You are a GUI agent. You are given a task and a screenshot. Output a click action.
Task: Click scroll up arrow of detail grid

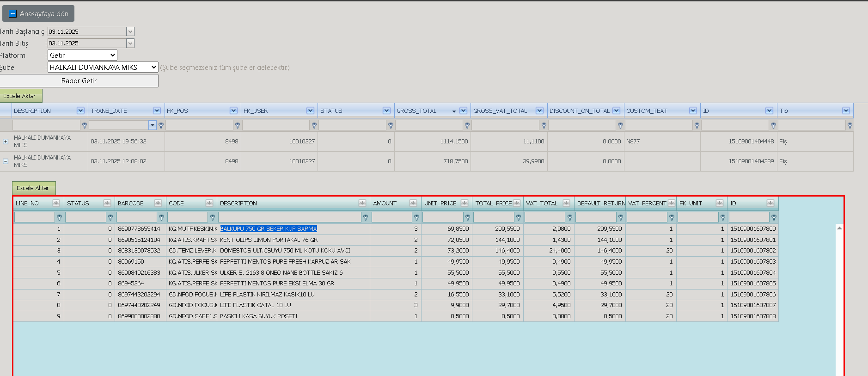839,228
